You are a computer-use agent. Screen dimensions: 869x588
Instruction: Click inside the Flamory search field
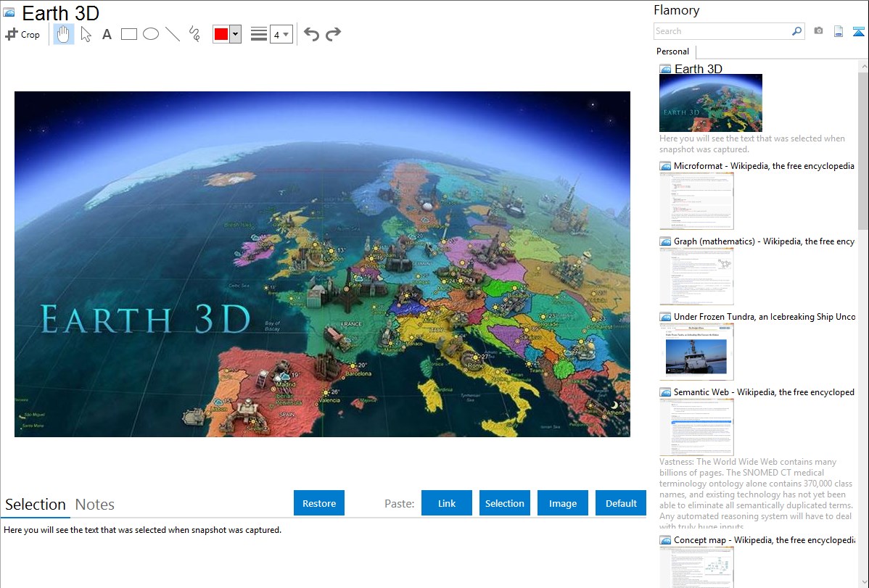tap(722, 31)
